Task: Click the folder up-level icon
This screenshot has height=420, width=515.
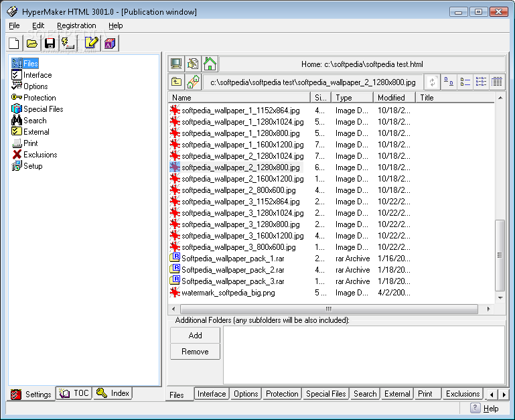Action: point(177,82)
